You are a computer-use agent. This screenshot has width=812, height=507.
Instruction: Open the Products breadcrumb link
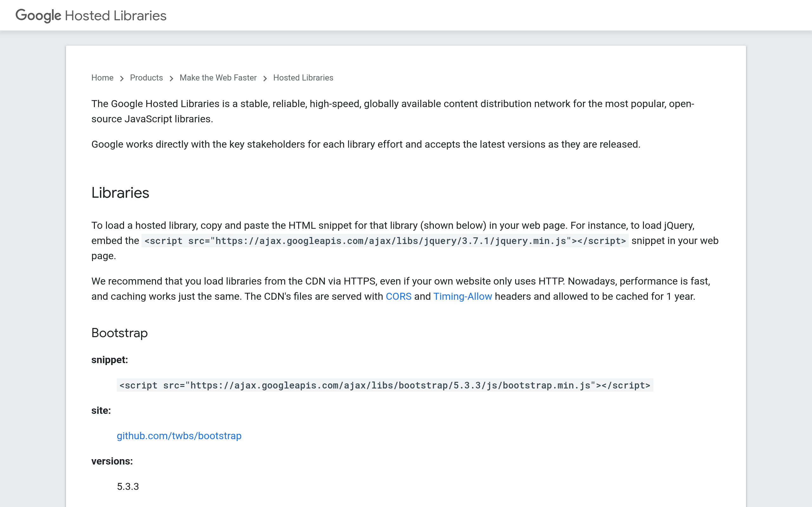(x=146, y=78)
